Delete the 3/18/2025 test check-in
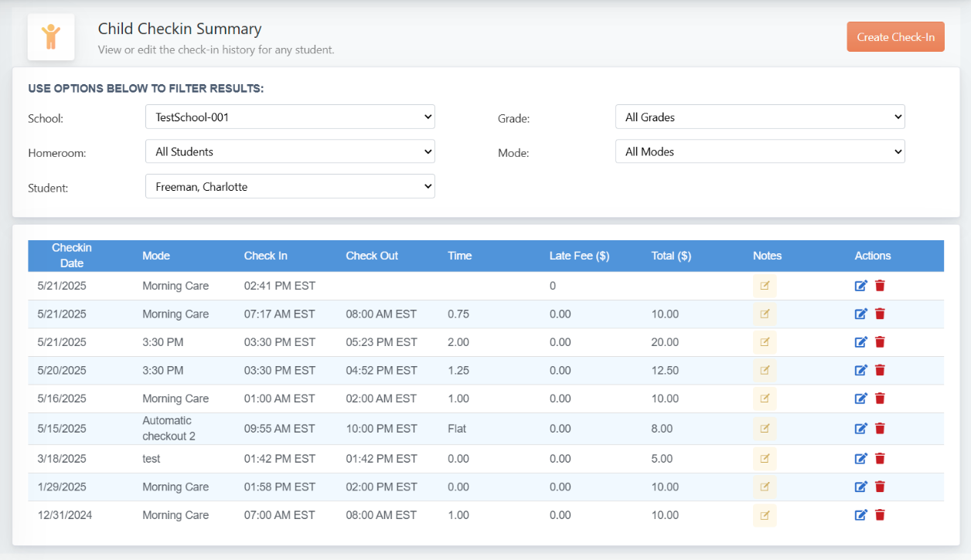The image size is (971, 560). (x=880, y=459)
